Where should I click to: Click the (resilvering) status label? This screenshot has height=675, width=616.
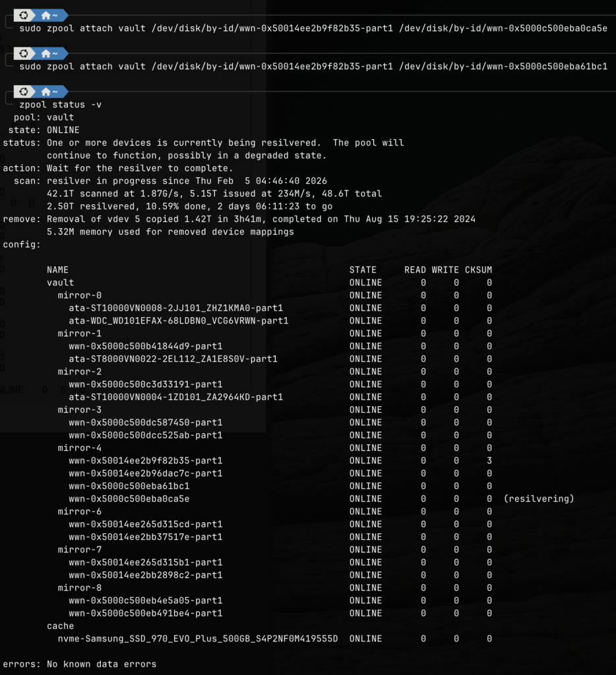pos(538,499)
